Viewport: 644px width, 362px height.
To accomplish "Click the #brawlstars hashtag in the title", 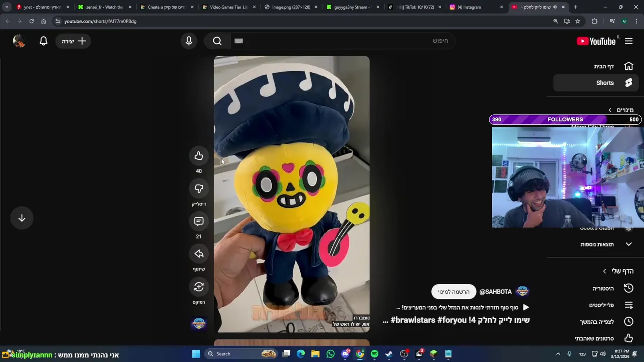I will coord(412,320).
